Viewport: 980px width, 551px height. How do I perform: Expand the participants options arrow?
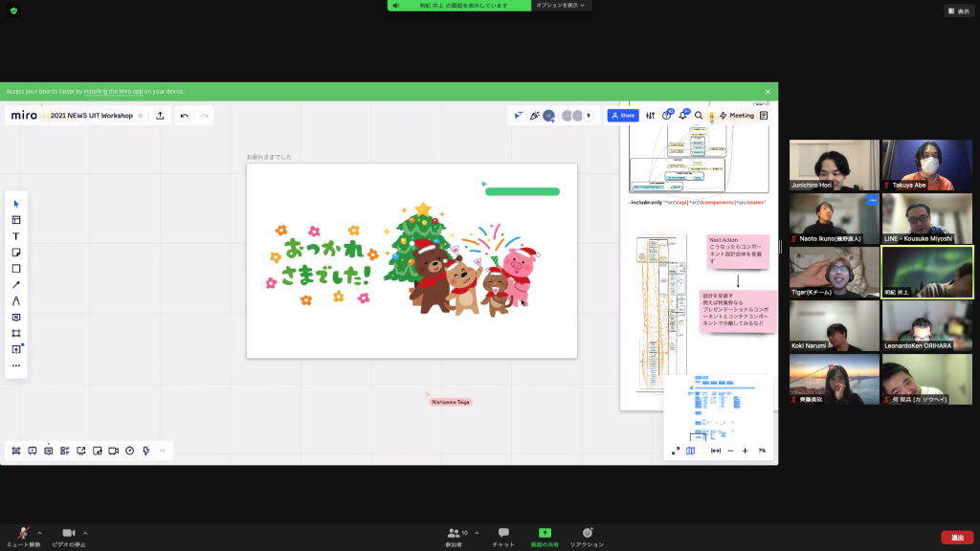coord(477,533)
